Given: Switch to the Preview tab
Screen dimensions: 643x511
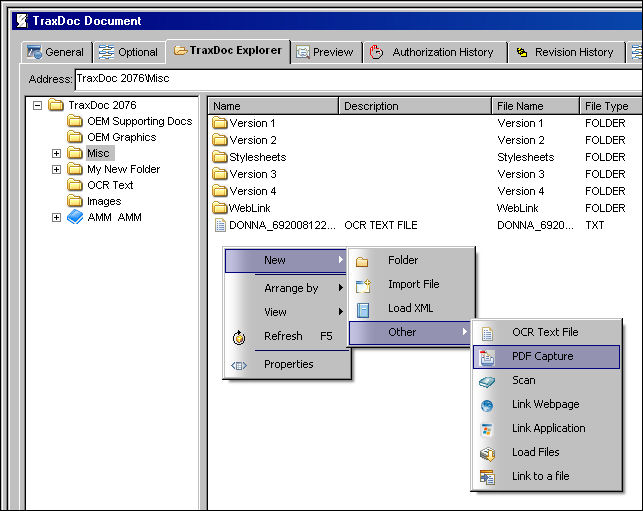Looking at the screenshot, I should tap(326, 52).
